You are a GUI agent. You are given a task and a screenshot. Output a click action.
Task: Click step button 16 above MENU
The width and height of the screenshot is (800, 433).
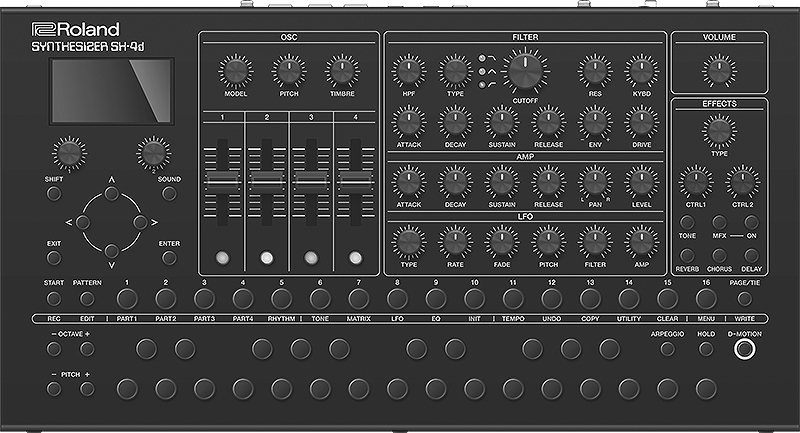point(706,299)
